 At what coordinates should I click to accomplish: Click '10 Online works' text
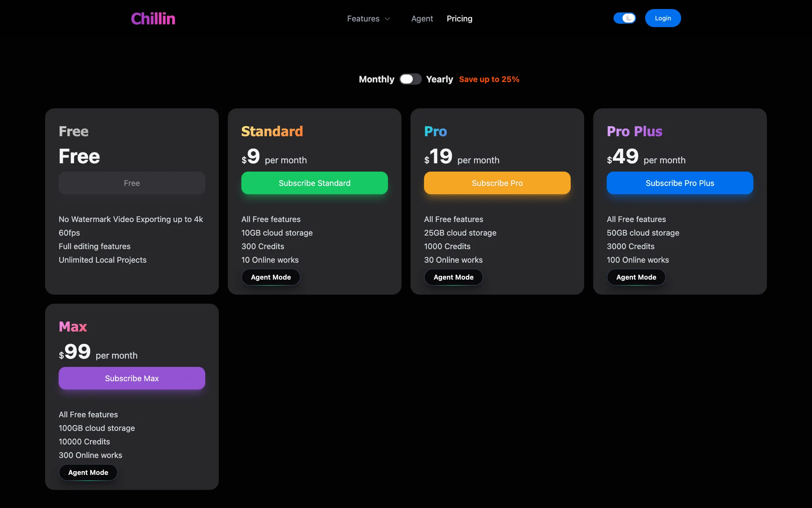[270, 260]
